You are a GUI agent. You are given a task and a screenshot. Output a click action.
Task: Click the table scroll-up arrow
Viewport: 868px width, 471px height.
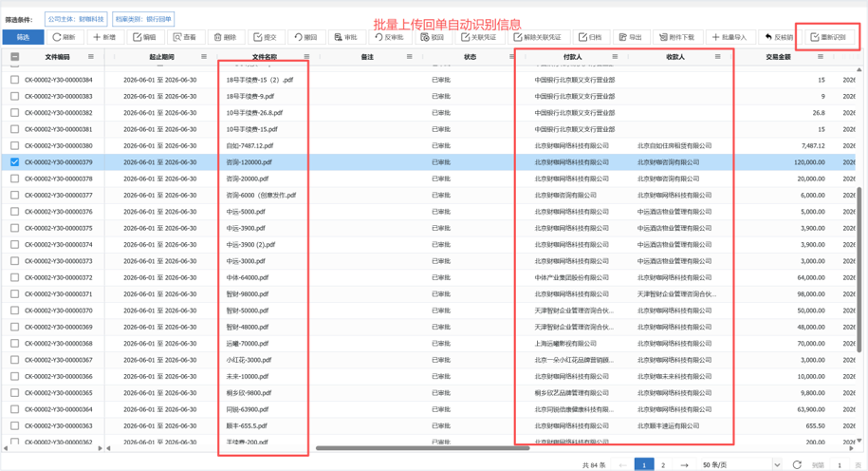pos(859,70)
